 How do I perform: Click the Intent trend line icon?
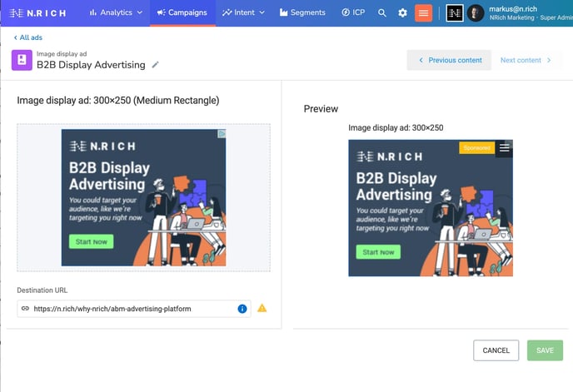coord(227,12)
